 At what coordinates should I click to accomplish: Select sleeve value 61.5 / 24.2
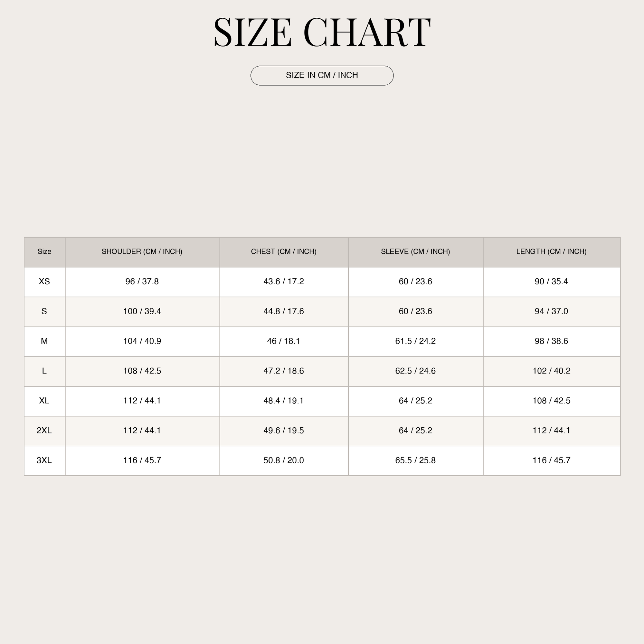click(x=415, y=341)
